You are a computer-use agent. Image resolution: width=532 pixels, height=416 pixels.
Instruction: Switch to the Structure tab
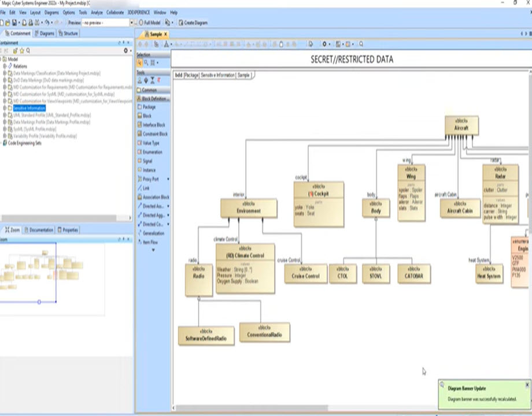[68, 34]
